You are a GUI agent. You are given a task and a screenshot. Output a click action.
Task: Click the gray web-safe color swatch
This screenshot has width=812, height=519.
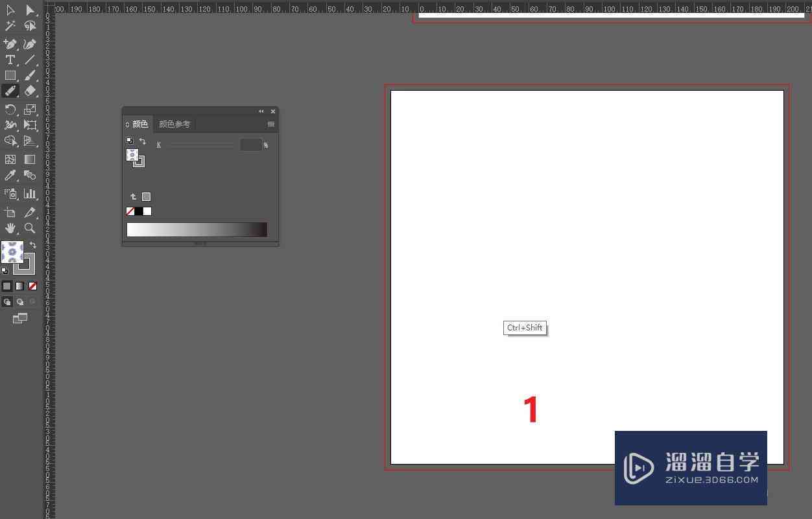[x=147, y=196]
